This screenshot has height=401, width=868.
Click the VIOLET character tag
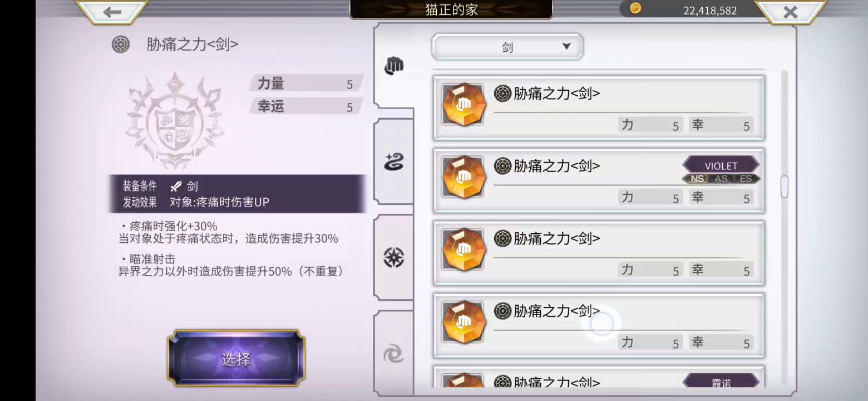tap(721, 165)
